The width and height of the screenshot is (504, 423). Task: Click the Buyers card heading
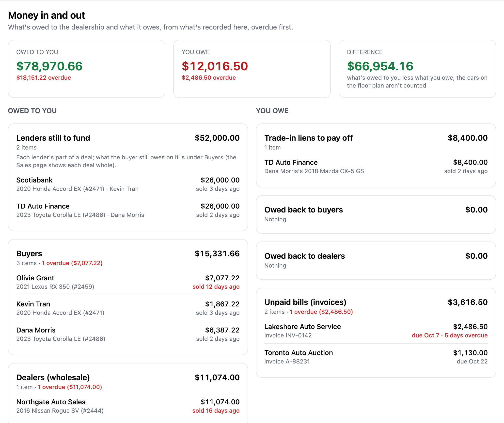tap(29, 254)
